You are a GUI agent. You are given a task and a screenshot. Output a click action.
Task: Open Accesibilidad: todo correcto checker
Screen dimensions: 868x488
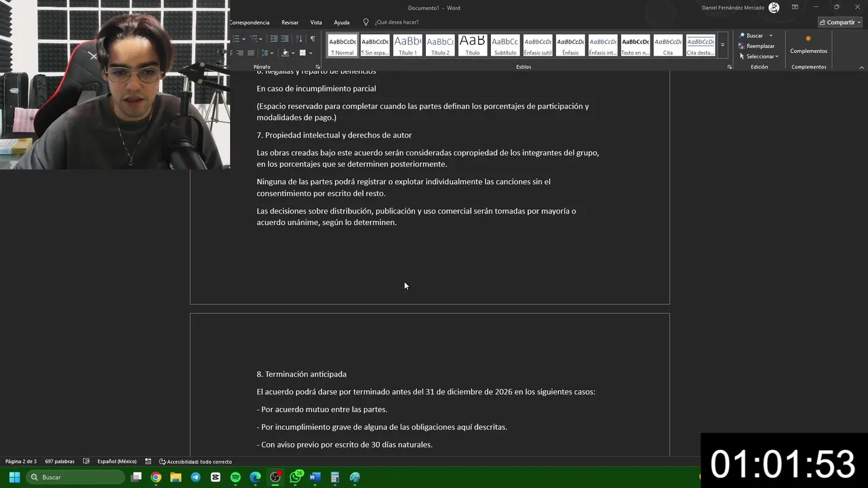195,462
